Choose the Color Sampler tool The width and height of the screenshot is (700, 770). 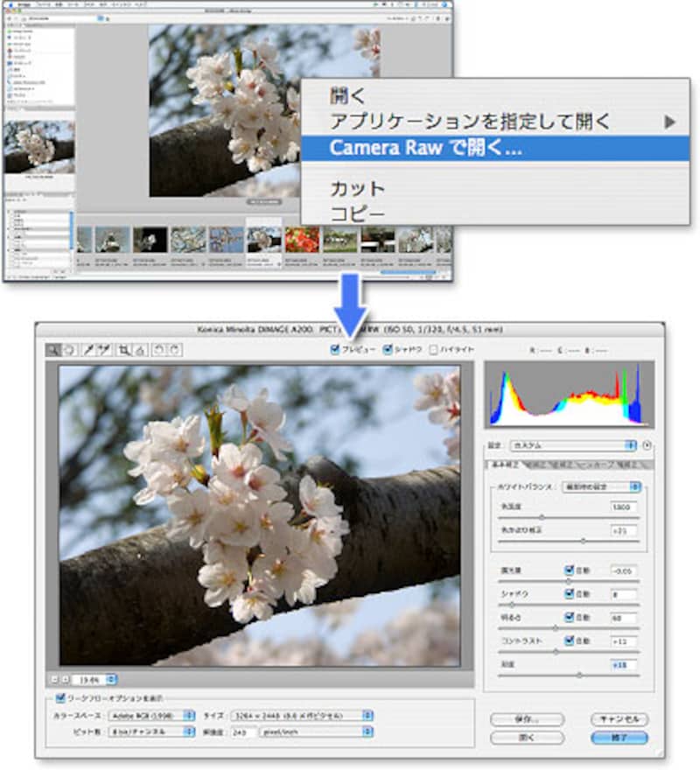(x=103, y=350)
